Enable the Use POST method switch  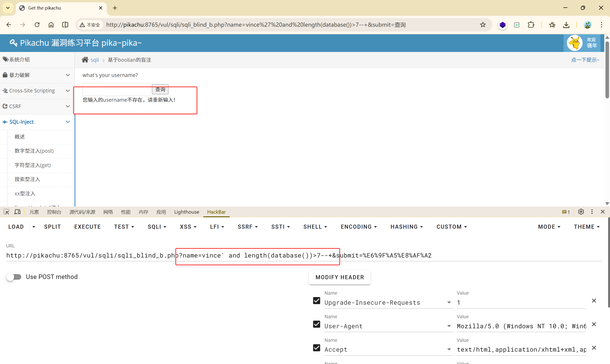click(x=14, y=277)
